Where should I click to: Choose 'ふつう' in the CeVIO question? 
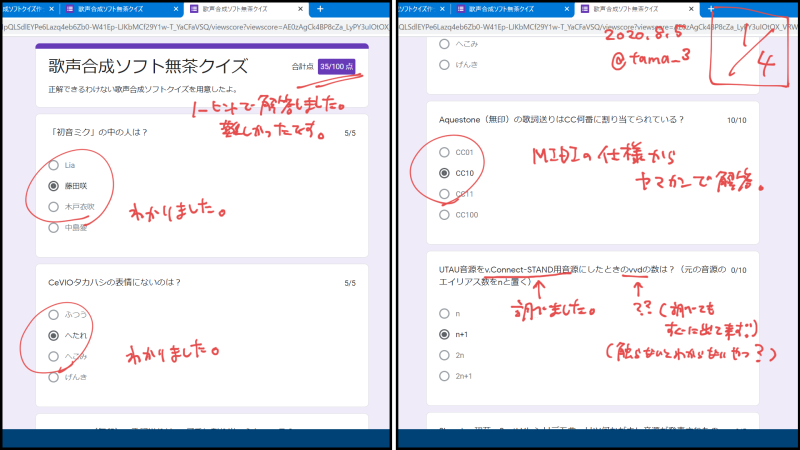pos(54,314)
